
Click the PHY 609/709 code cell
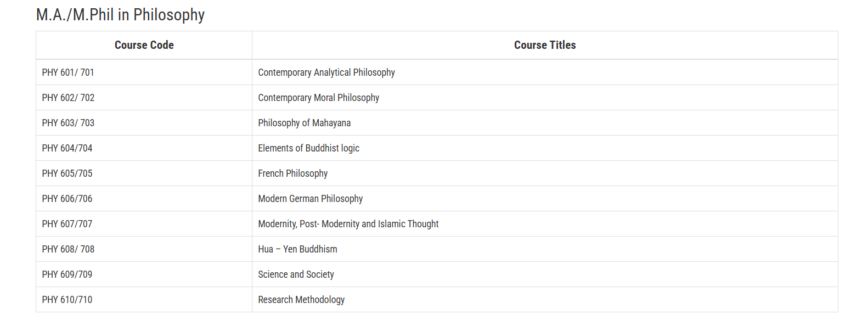[x=67, y=274]
